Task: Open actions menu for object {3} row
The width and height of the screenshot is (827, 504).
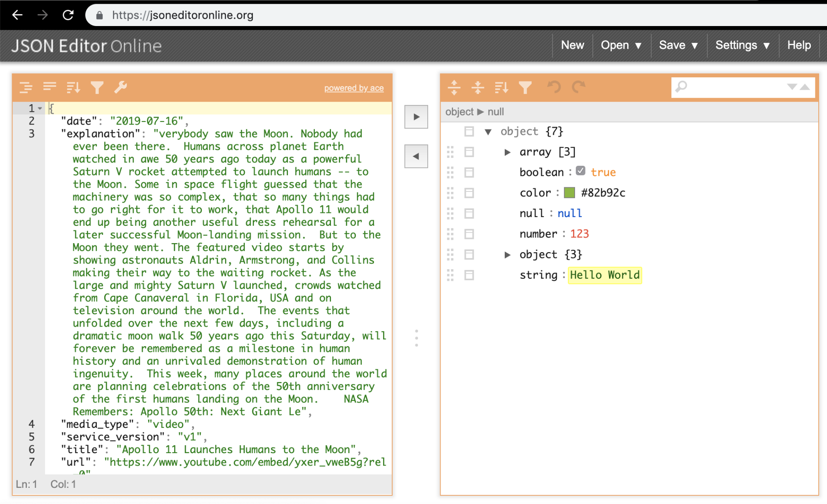Action: [x=469, y=255]
